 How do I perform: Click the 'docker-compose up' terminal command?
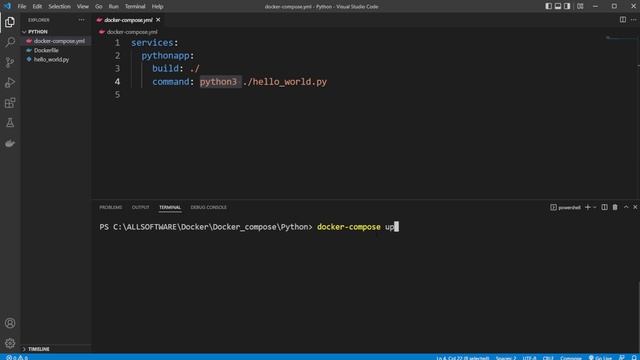(x=356, y=227)
